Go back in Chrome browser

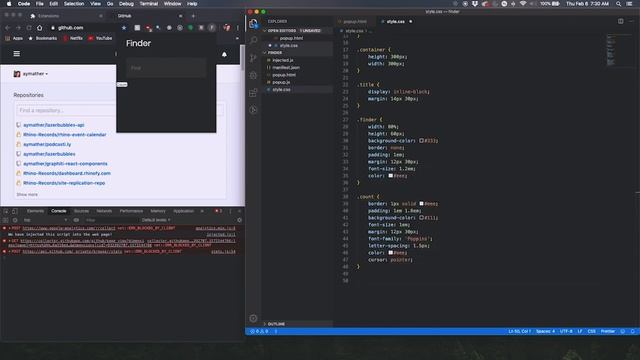click(7, 28)
